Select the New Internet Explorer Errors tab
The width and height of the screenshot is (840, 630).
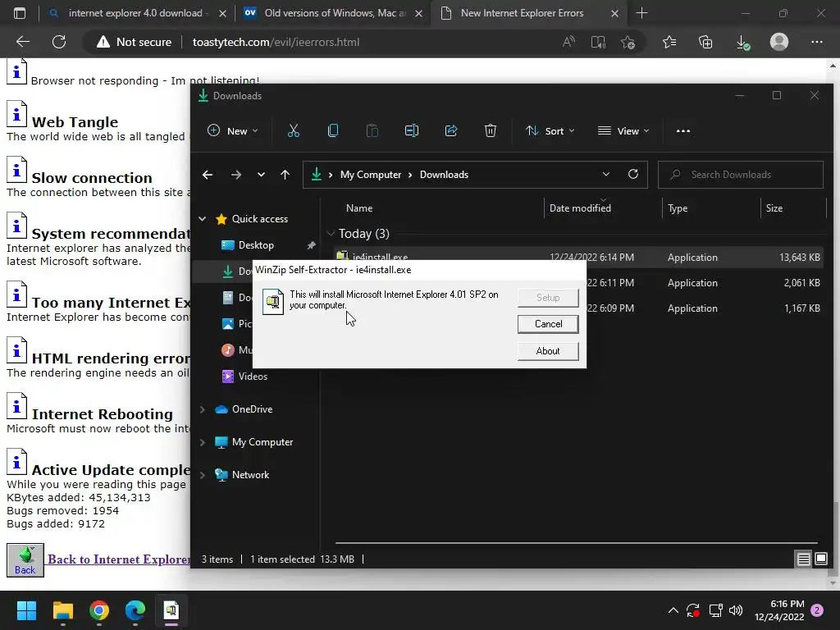[x=529, y=13]
